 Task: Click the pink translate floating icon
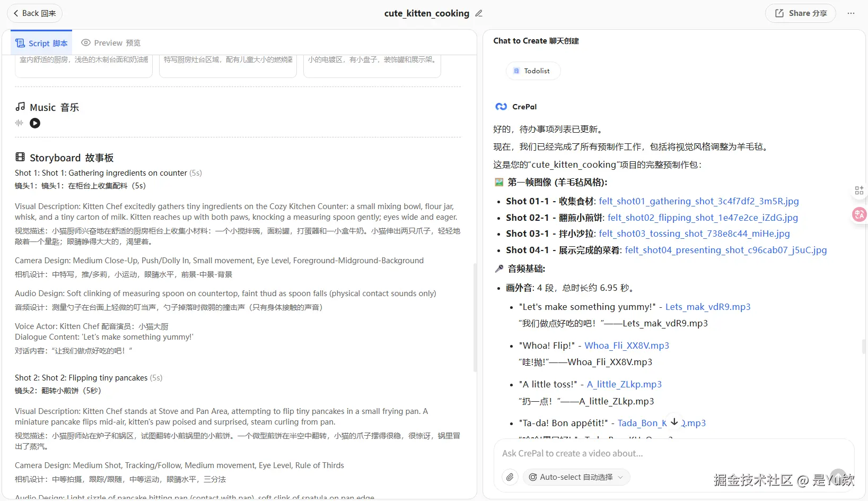click(859, 214)
